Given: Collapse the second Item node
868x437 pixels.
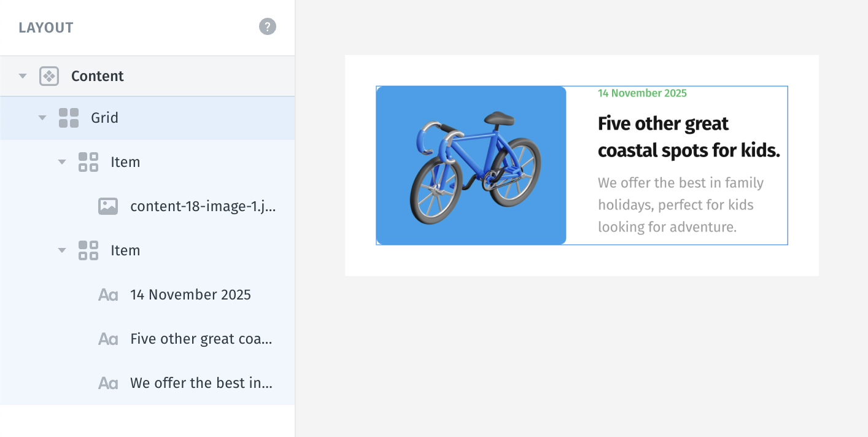Looking at the screenshot, I should point(62,250).
